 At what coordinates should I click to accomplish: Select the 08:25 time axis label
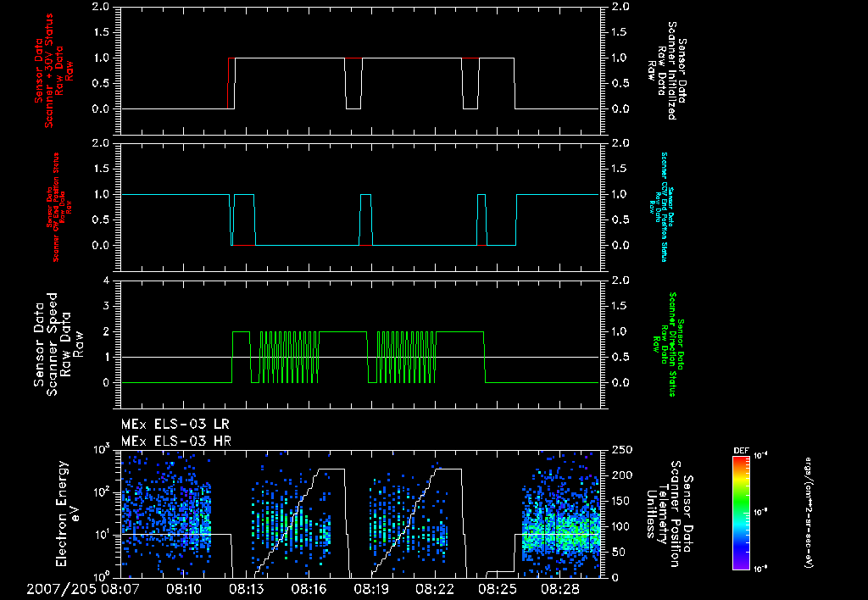(x=497, y=589)
